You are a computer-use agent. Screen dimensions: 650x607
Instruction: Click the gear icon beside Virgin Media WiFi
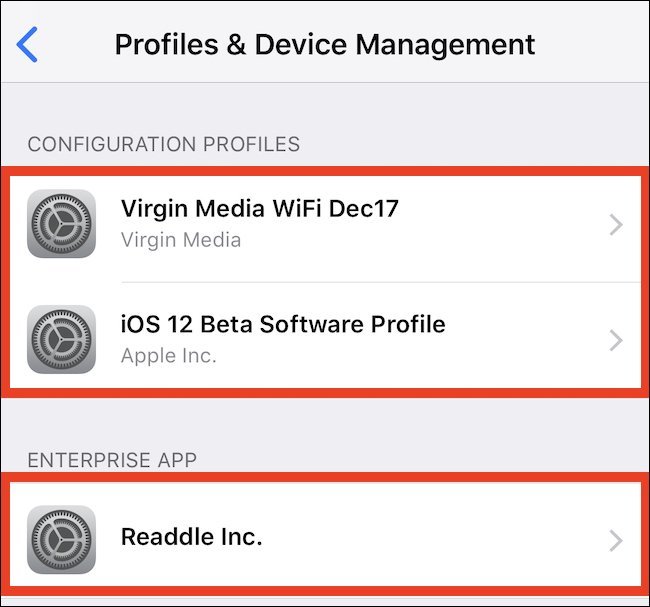click(x=61, y=224)
